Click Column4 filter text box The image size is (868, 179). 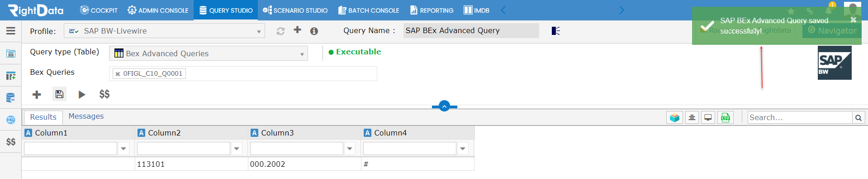pyautogui.click(x=410, y=149)
